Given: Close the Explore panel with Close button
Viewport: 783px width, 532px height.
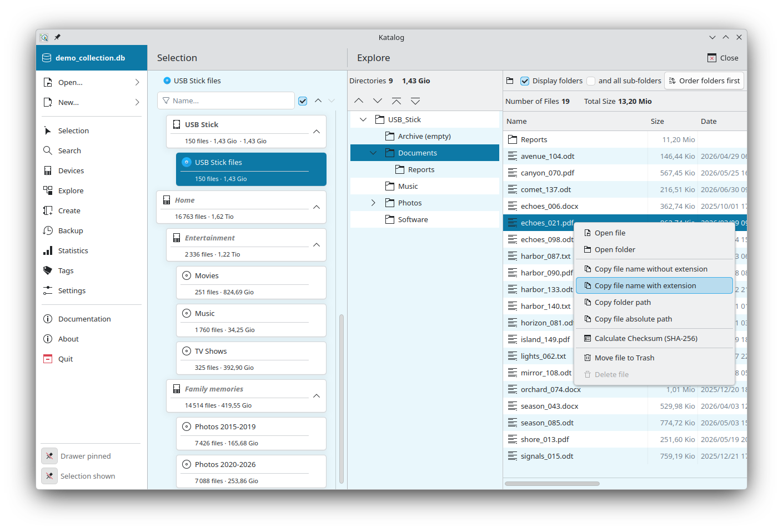Looking at the screenshot, I should pos(722,58).
